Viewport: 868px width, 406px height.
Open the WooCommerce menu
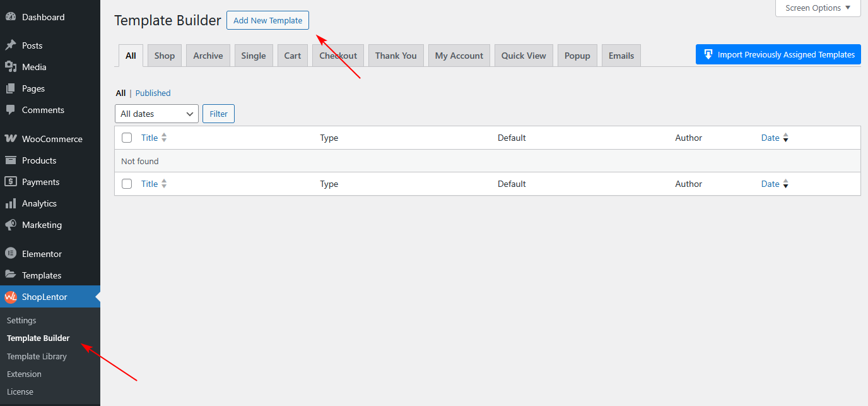[x=50, y=139]
